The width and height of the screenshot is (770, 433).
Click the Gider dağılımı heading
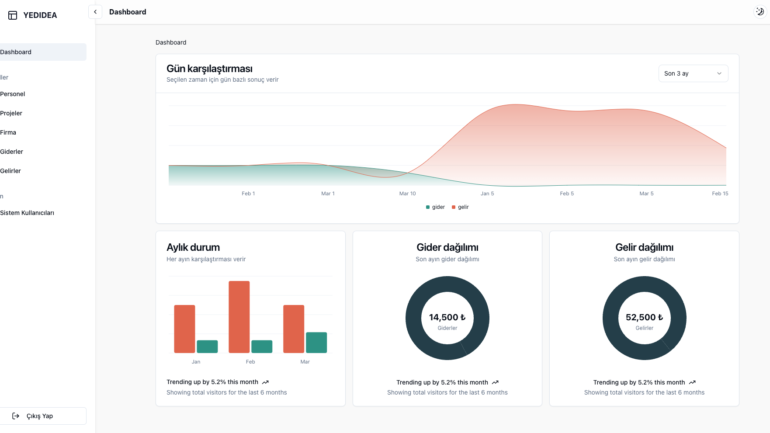(447, 247)
